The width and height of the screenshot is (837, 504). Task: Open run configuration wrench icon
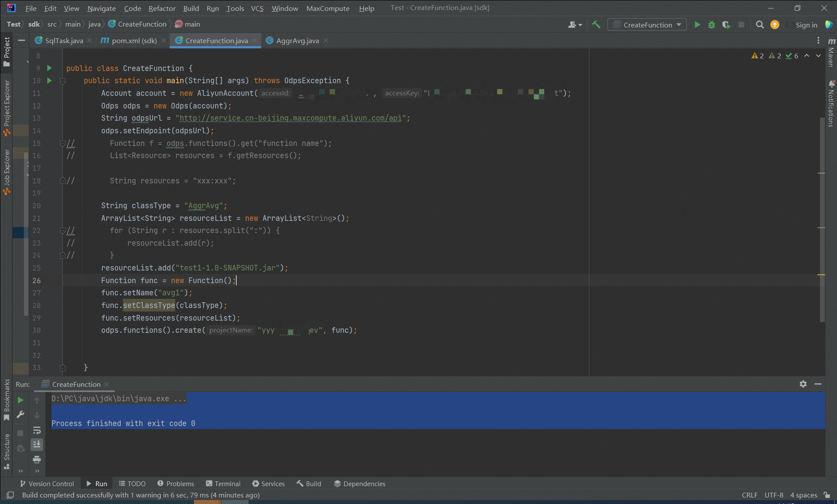click(20, 415)
